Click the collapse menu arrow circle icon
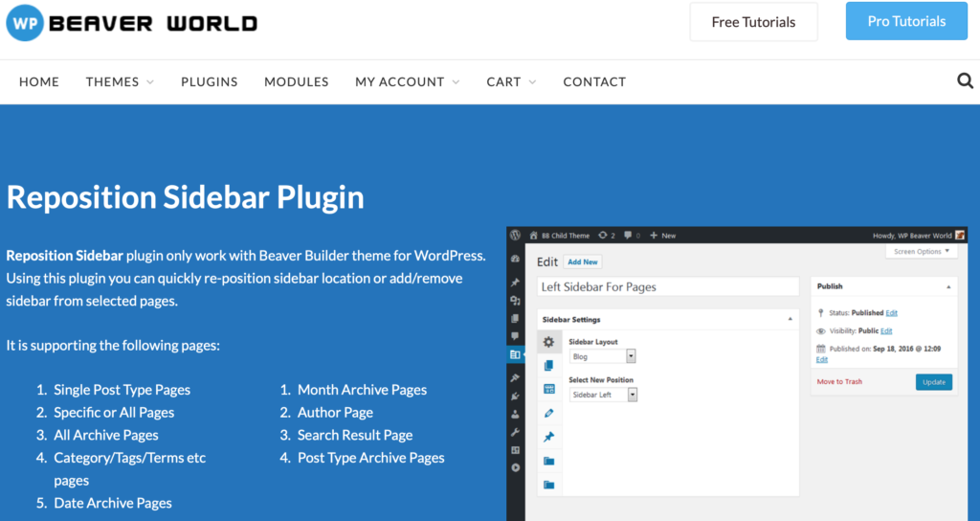 [x=515, y=467]
